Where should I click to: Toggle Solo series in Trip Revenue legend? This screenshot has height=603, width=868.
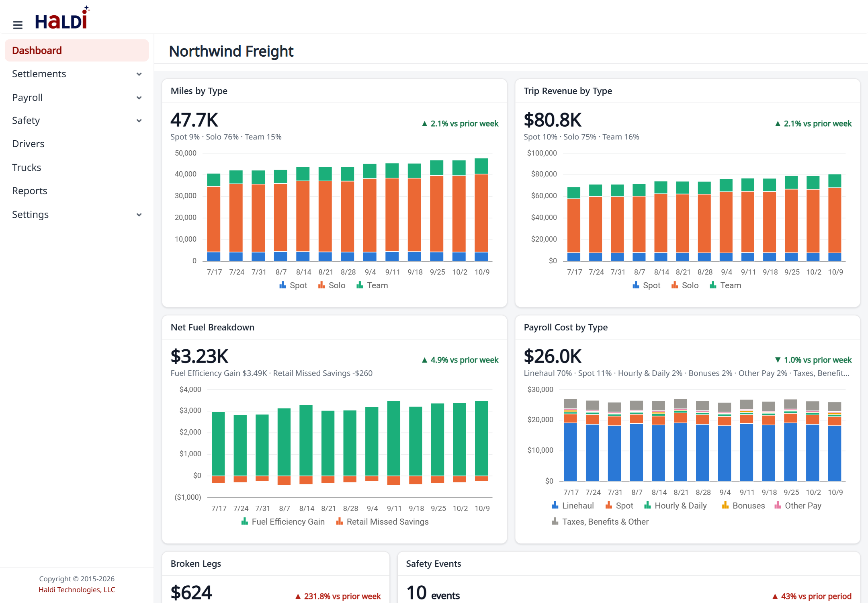pos(685,285)
